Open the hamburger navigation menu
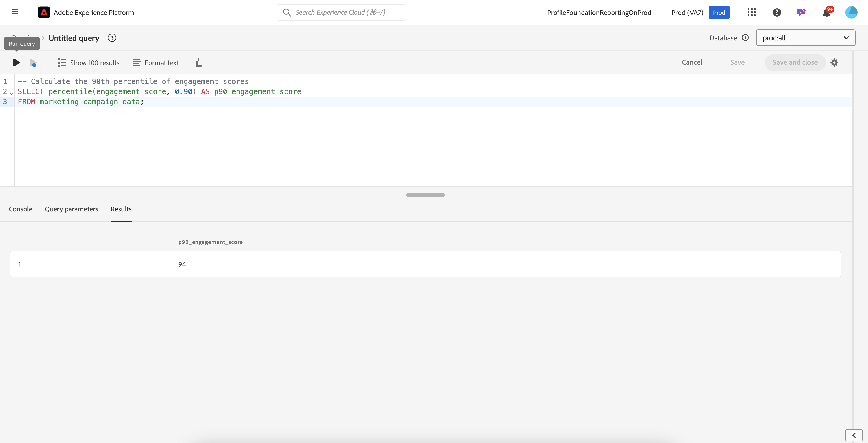This screenshot has height=443, width=868. click(15, 12)
